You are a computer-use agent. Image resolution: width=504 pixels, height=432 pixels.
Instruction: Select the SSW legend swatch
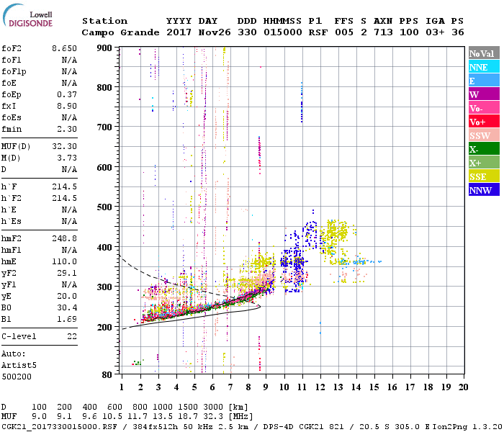tap(484, 135)
